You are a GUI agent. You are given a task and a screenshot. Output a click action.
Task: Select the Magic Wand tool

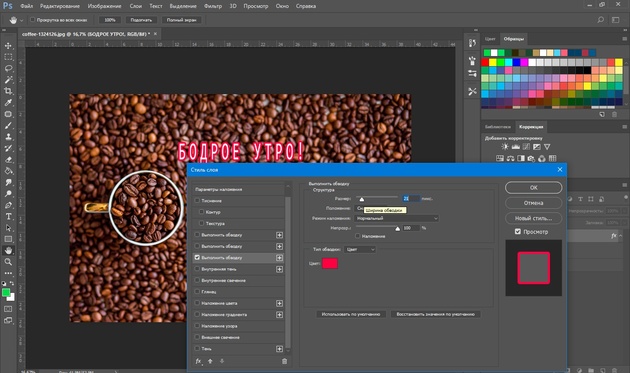pos(8,80)
